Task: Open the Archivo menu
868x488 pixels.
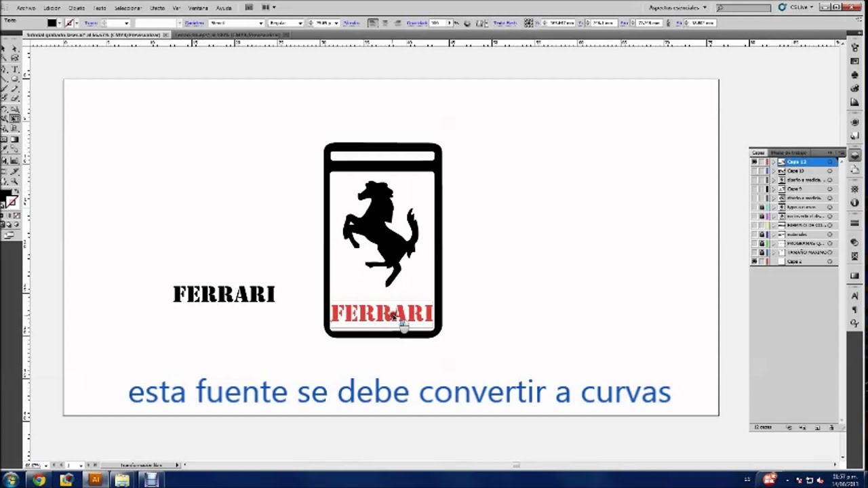Action: [x=26, y=7]
